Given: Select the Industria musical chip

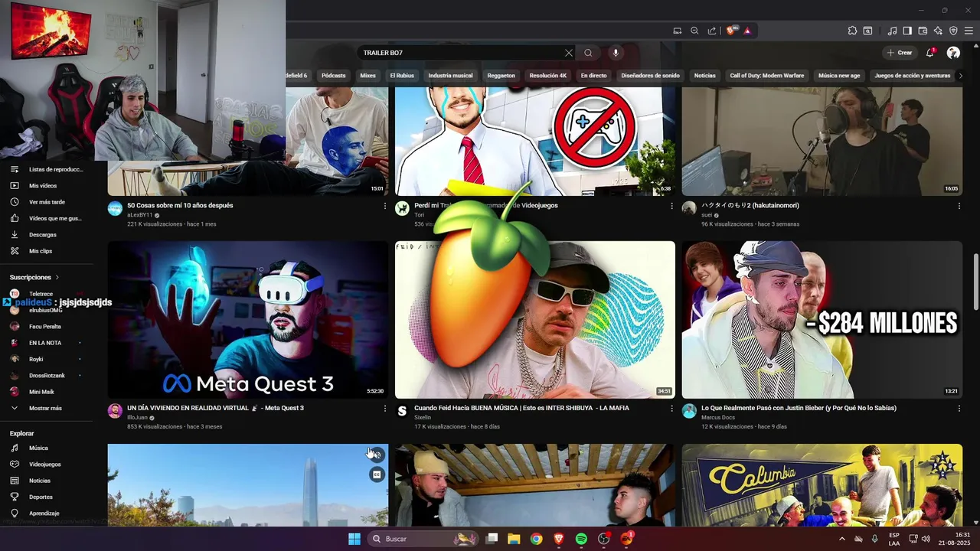Looking at the screenshot, I should pos(450,76).
